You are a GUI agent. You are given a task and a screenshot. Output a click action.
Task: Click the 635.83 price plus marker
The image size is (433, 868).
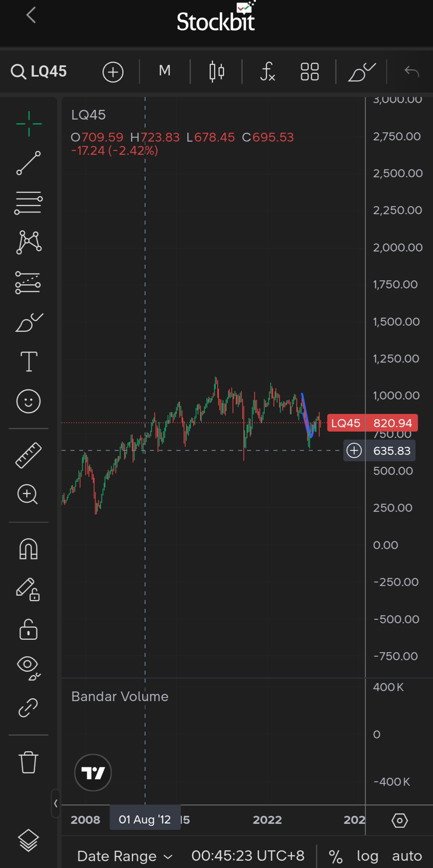click(354, 450)
